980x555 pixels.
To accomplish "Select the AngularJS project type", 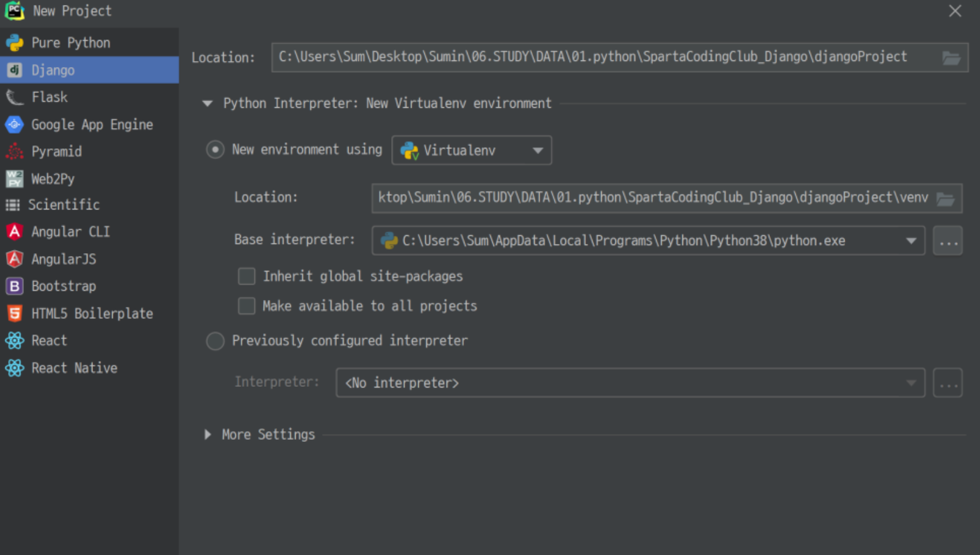I will pos(89,259).
